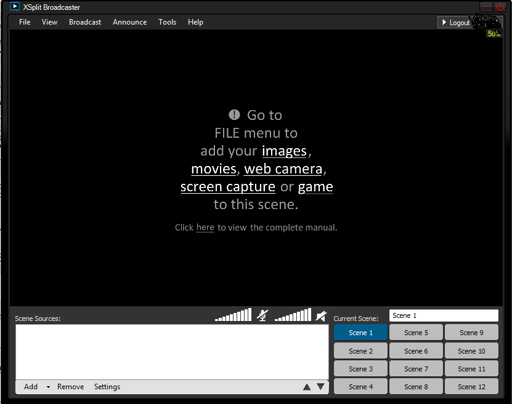Click the XSplit Broadcaster logo icon
The image size is (512, 404).
click(14, 7)
